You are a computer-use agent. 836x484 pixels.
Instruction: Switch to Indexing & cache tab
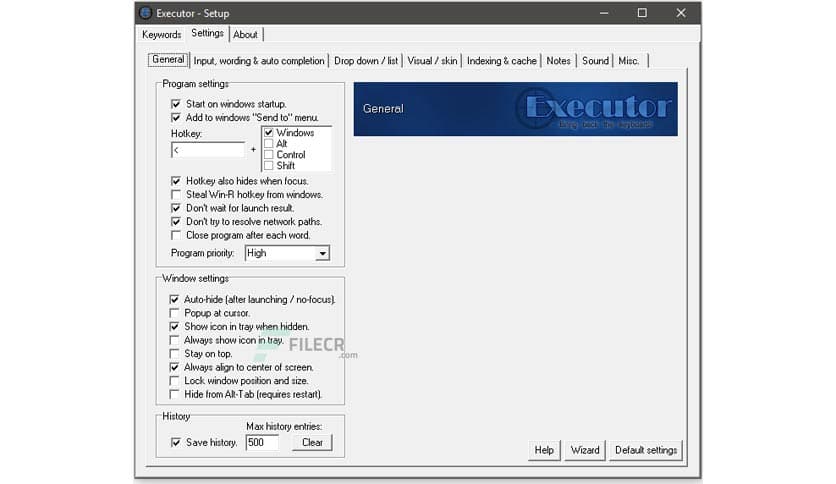[502, 61]
